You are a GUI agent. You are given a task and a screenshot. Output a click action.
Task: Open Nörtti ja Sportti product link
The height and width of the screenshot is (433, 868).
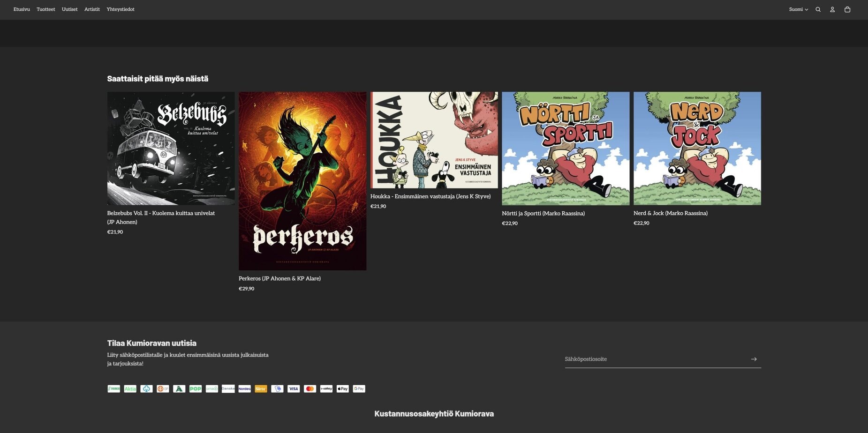[x=543, y=213]
